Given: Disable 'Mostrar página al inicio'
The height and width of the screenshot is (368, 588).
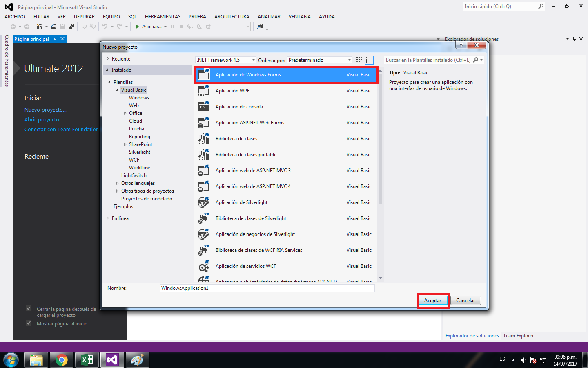Looking at the screenshot, I should coord(28,323).
